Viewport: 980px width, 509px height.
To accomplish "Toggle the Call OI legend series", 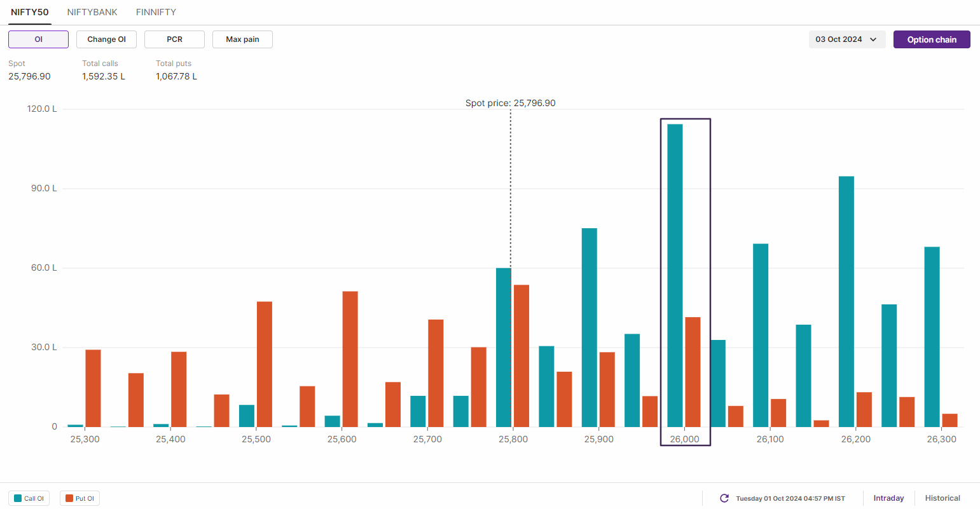I will (x=29, y=498).
